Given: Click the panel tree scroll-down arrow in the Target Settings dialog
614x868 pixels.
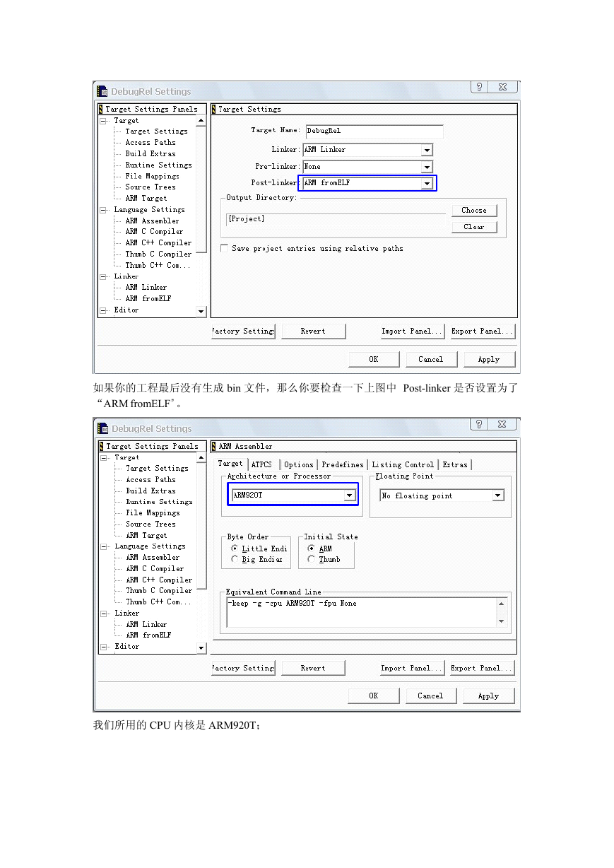Looking at the screenshot, I should pyautogui.click(x=201, y=311).
